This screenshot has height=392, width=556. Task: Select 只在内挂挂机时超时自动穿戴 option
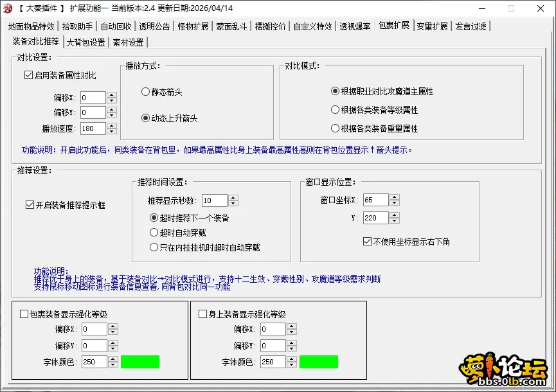tap(205, 247)
